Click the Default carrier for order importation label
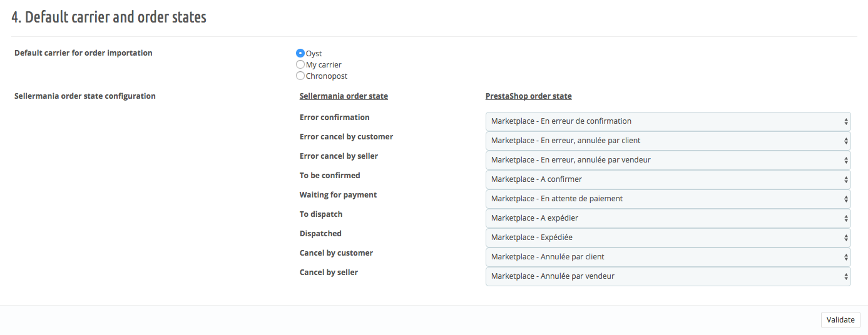 point(83,53)
